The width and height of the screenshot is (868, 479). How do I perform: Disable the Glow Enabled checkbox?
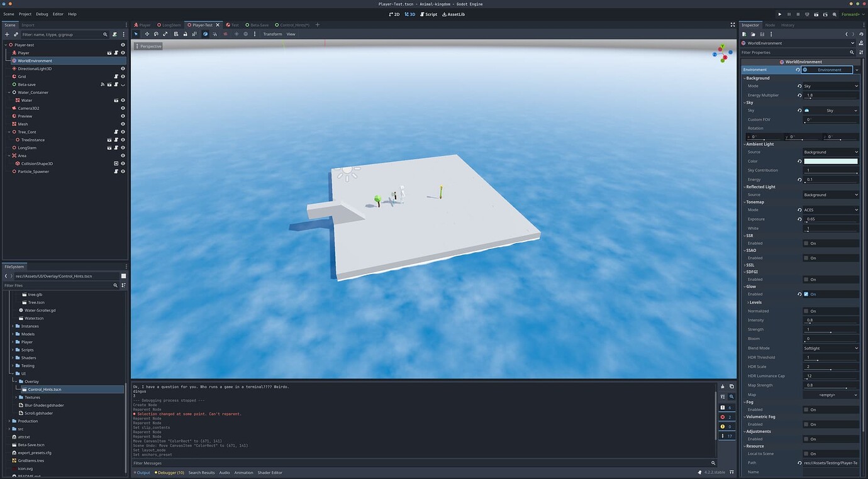pyautogui.click(x=806, y=294)
